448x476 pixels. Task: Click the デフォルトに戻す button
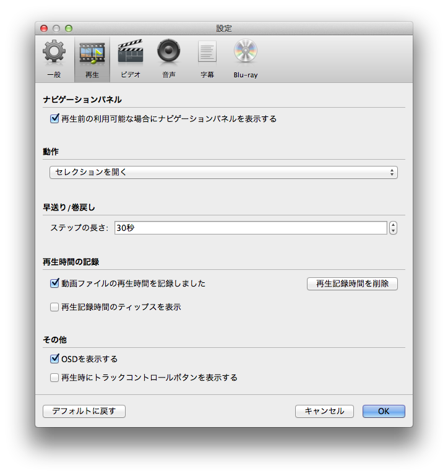[x=84, y=411]
